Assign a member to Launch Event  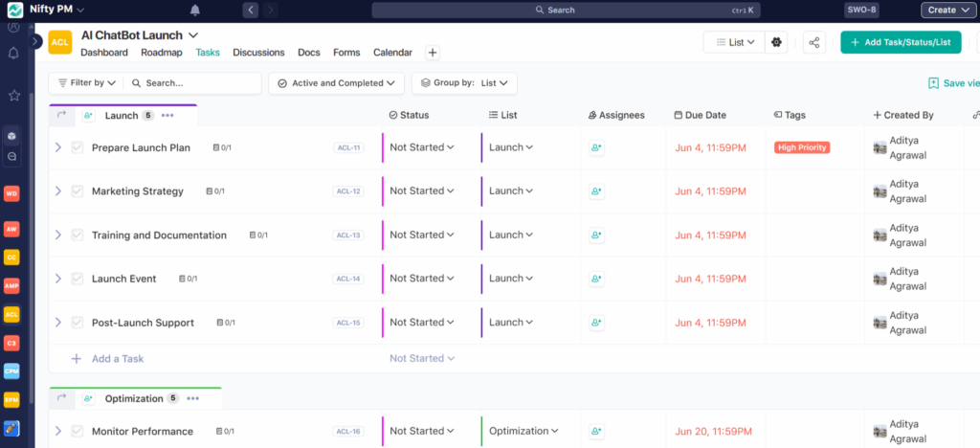coord(596,279)
